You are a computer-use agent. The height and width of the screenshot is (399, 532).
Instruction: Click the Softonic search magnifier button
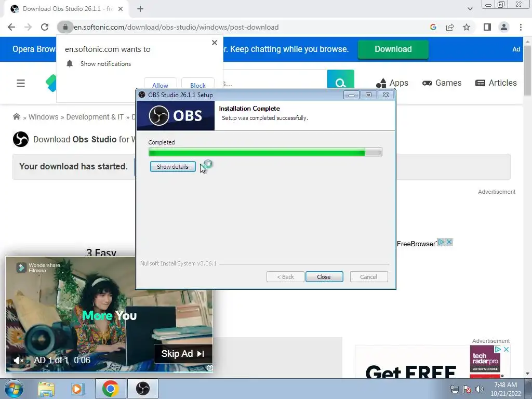point(340,81)
